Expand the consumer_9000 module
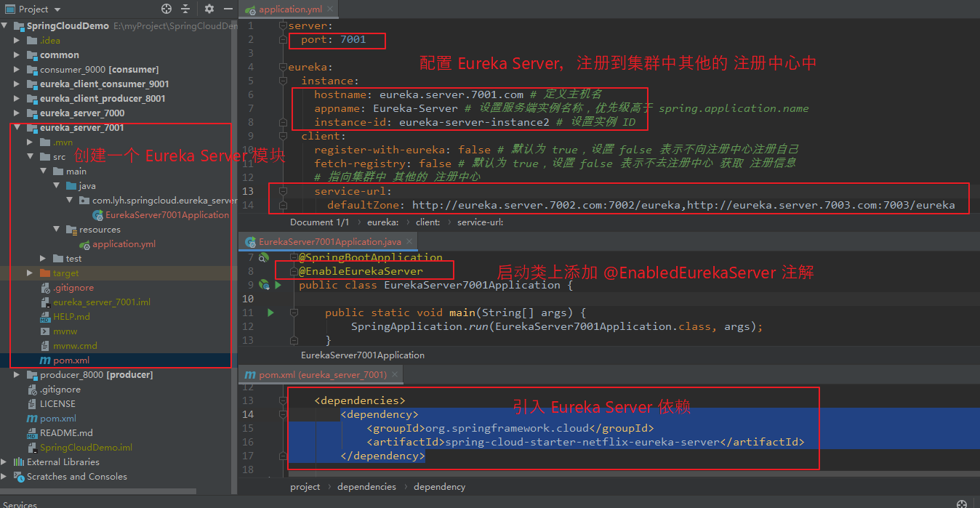 click(x=17, y=69)
